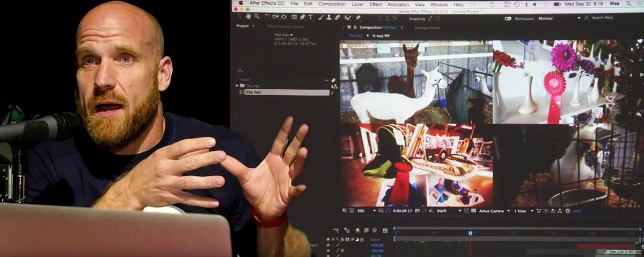
Task: Click The Fair breadcrumb in viewer
Action: (x=355, y=35)
